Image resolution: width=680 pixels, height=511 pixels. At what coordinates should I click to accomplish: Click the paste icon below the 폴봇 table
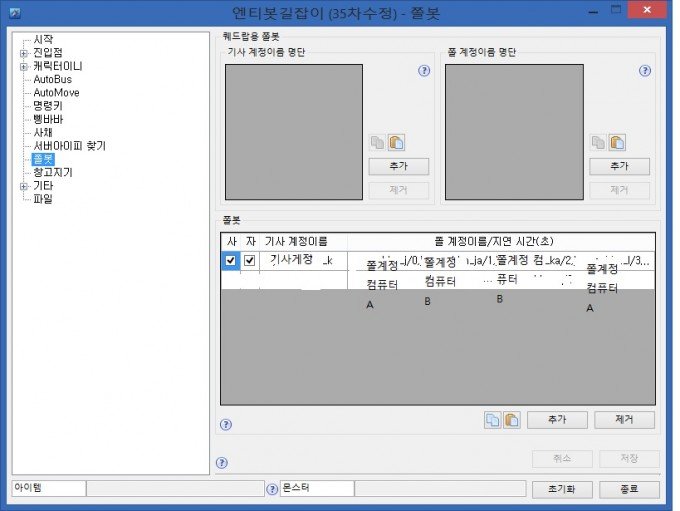pos(511,420)
